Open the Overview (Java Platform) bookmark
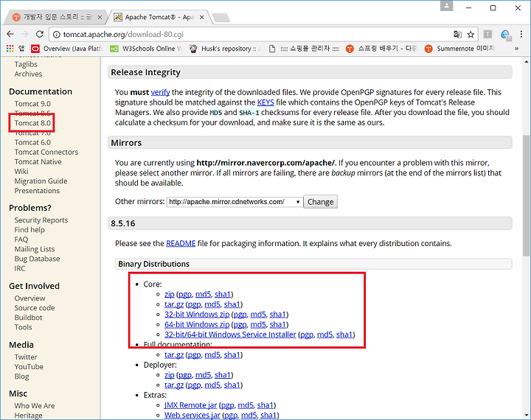Screen dimensions: 531x420 [x=67, y=49]
